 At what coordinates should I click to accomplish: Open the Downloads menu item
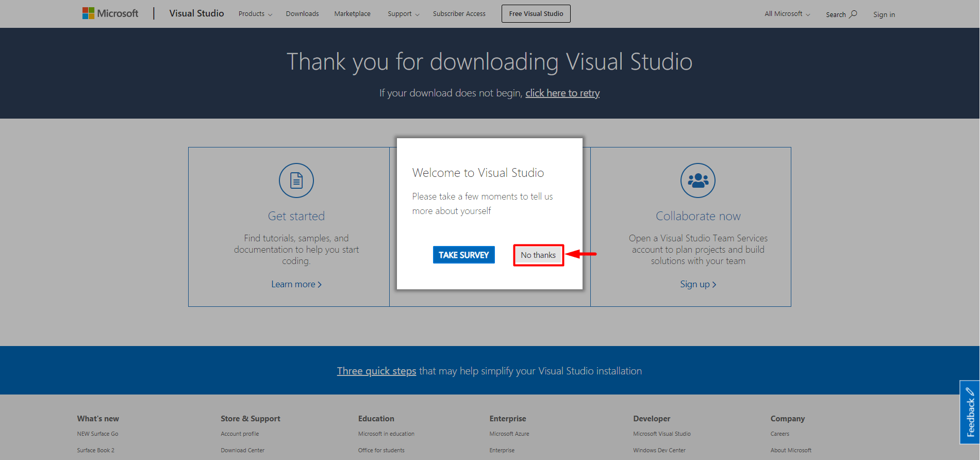coord(302,14)
